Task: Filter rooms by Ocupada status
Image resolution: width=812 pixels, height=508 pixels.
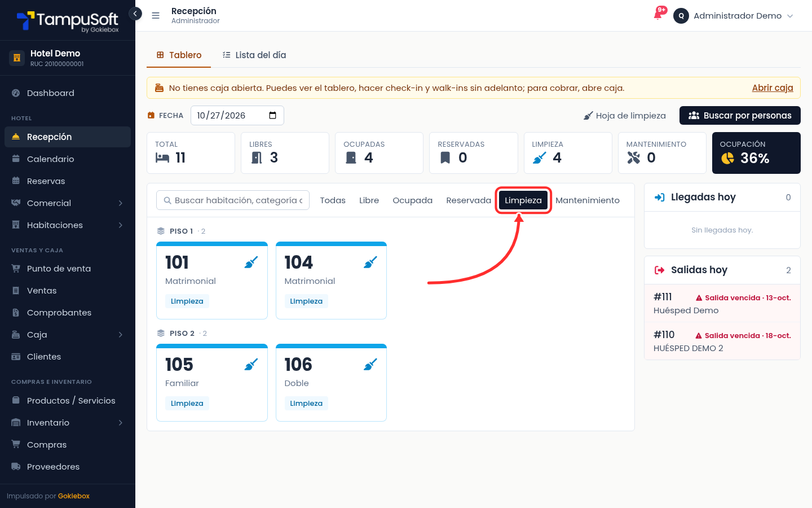Action: coord(413,200)
